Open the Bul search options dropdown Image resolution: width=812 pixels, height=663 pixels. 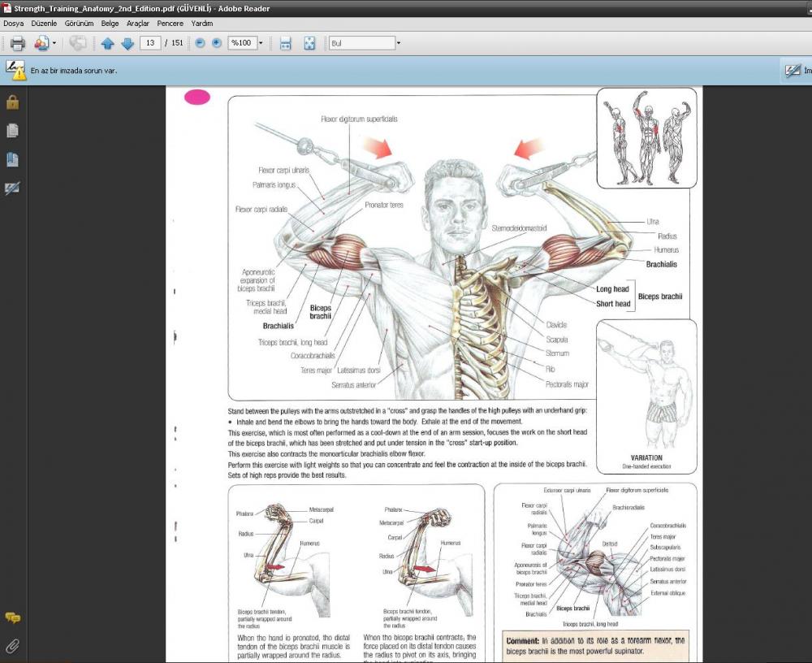[x=398, y=43]
